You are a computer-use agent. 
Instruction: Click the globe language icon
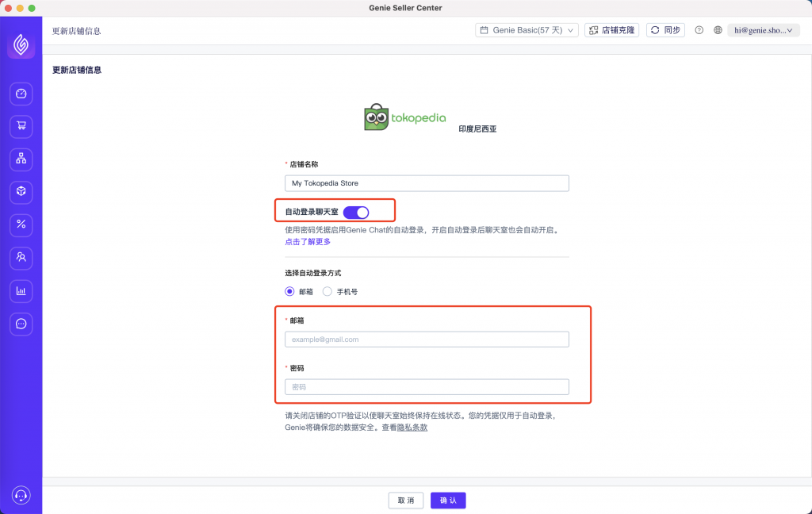pos(718,30)
